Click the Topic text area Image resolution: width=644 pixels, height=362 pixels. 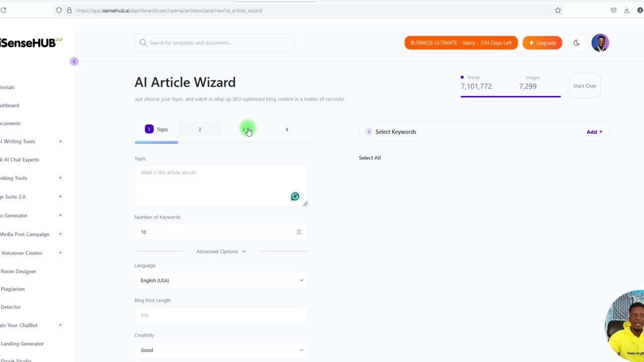(221, 186)
